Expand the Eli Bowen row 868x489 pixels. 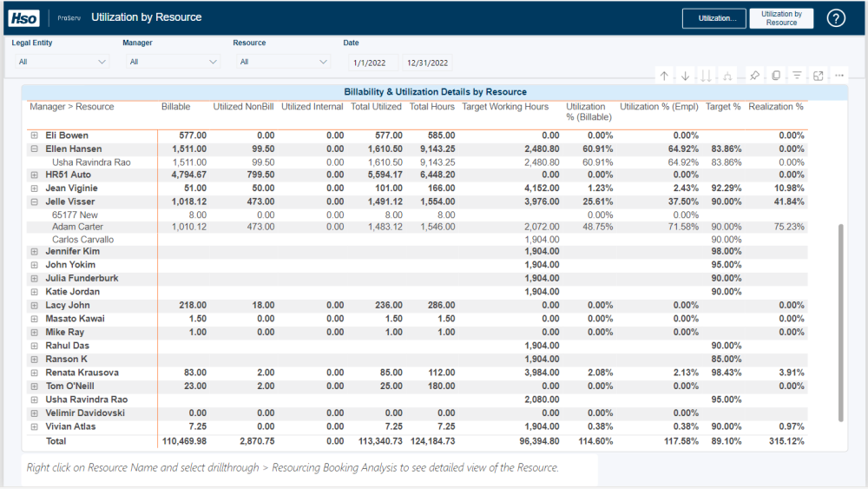coord(35,135)
